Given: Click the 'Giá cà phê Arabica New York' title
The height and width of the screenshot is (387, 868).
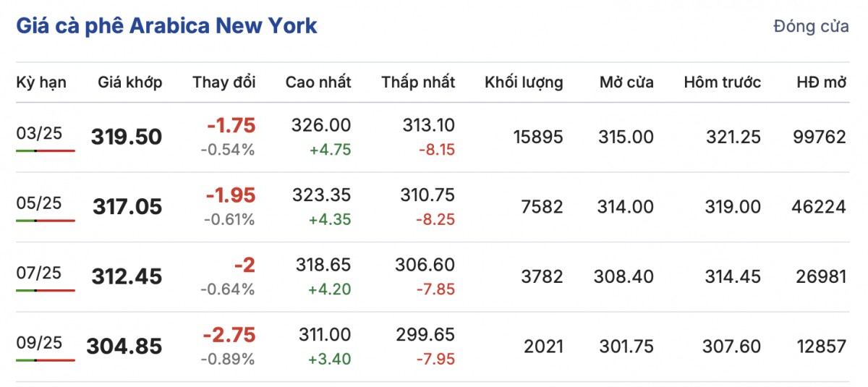Looking at the screenshot, I should point(166,26).
